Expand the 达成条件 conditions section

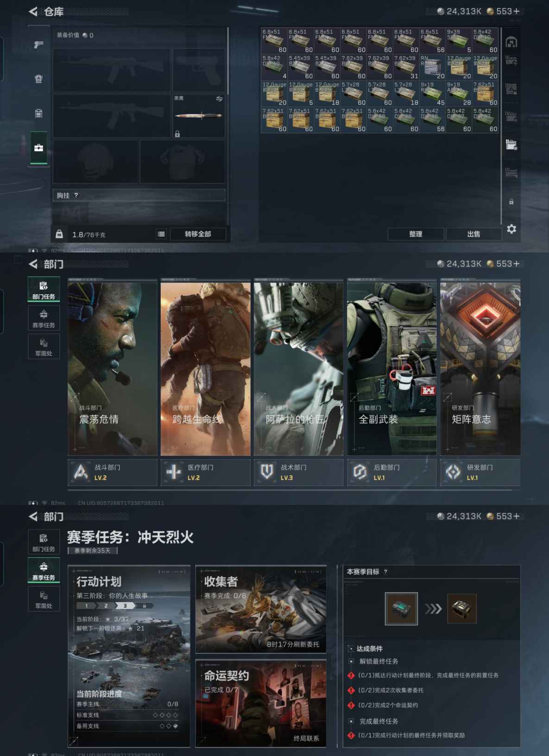pos(351,649)
